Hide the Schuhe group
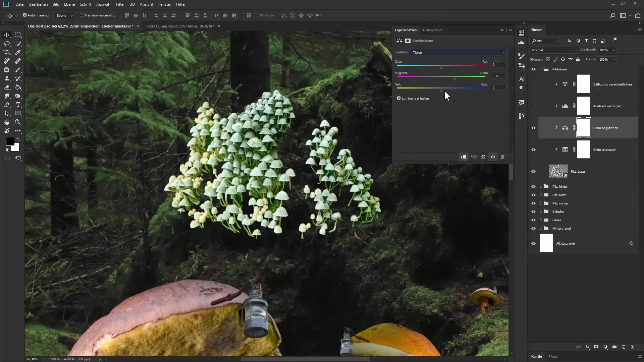Image resolution: width=644 pixels, height=362 pixels. click(533, 212)
